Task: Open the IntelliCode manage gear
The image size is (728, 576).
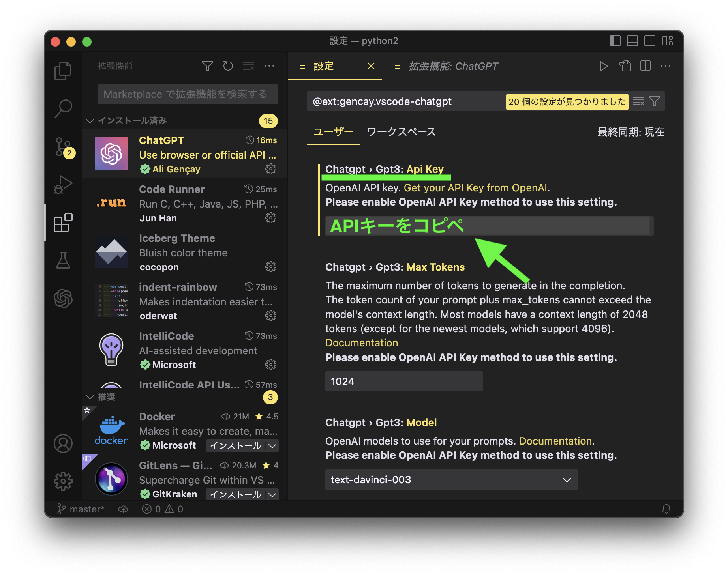Action: tap(271, 365)
